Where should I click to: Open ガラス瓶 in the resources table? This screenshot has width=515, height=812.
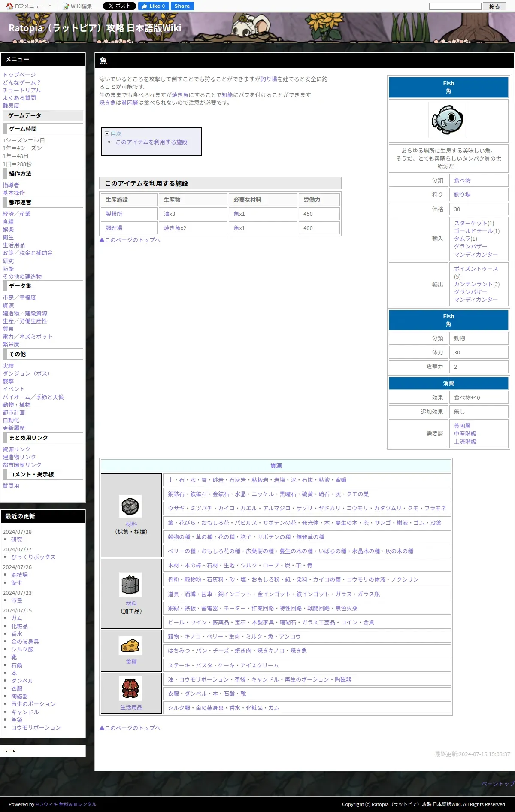pyautogui.click(x=369, y=594)
